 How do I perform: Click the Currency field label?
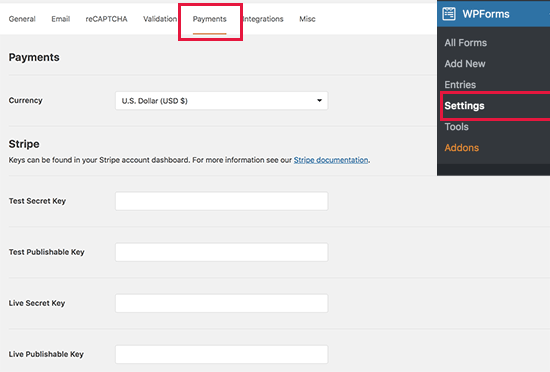(x=25, y=100)
